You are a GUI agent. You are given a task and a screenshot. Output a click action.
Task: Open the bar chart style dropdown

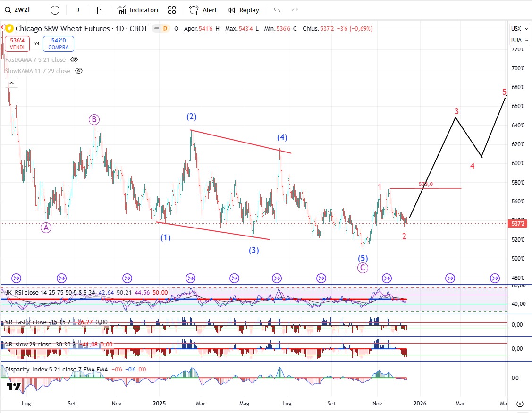99,10
